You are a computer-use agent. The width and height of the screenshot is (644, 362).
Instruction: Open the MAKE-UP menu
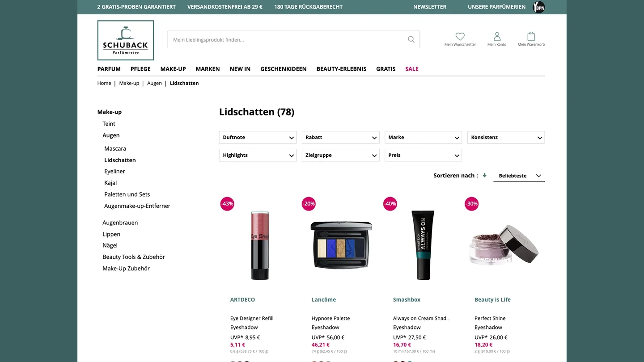point(173,69)
